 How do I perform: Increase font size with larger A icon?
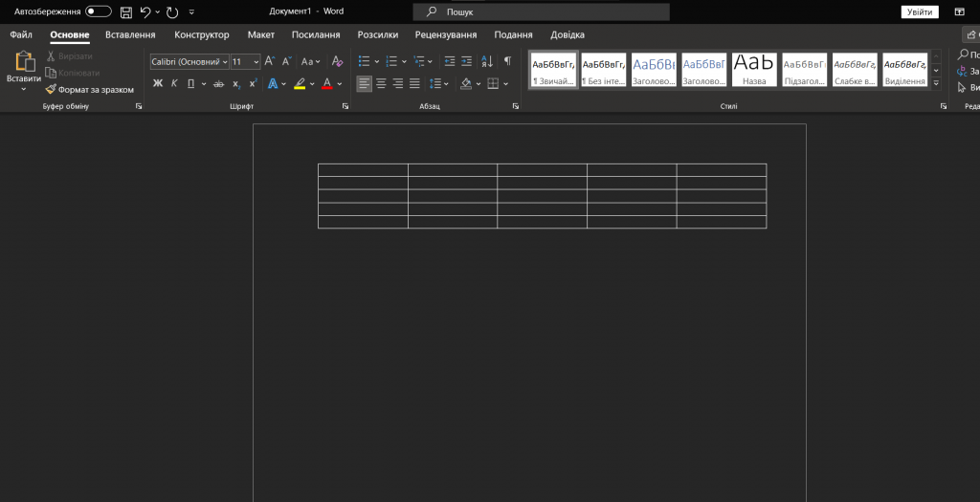[269, 61]
